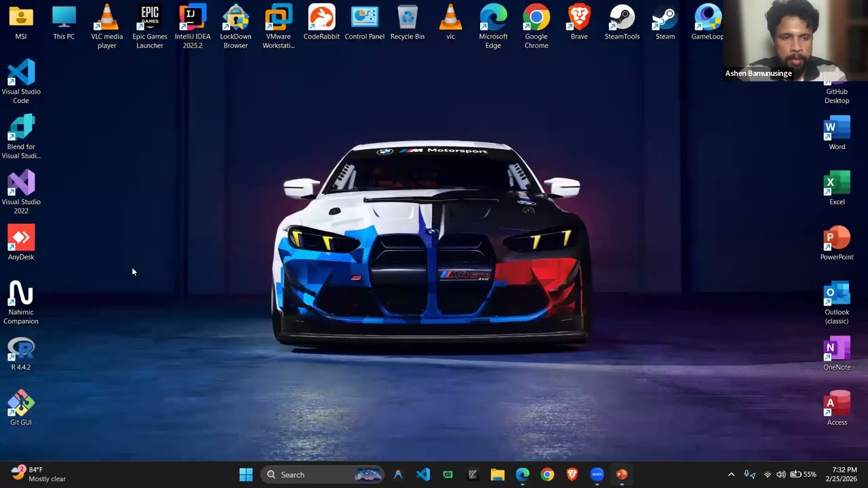Open Visual Studio Code from taskbar
Viewport: 868px width, 488px height.
(423, 474)
